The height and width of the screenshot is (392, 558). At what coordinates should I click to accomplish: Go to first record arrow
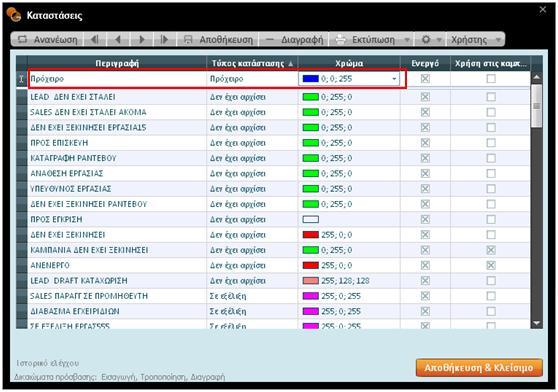tap(94, 39)
